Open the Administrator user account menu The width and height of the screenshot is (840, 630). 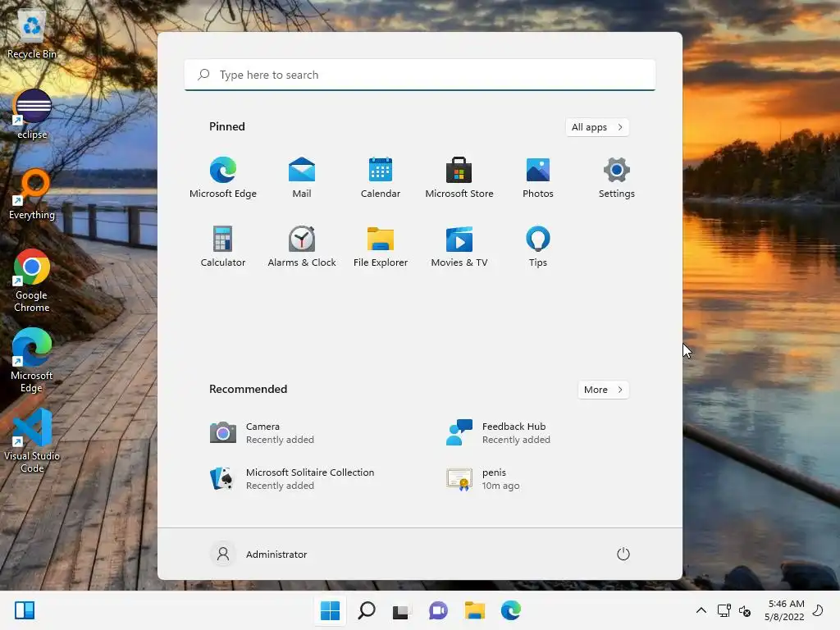click(x=259, y=554)
